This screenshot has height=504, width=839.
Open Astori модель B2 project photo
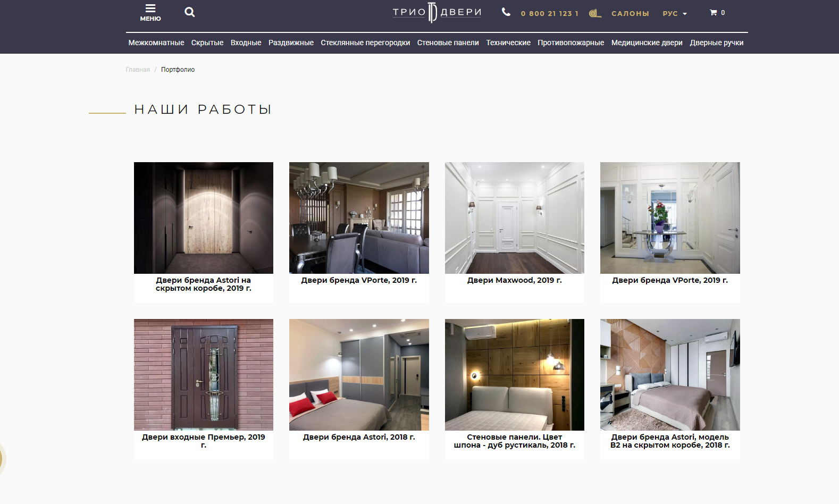pos(670,375)
